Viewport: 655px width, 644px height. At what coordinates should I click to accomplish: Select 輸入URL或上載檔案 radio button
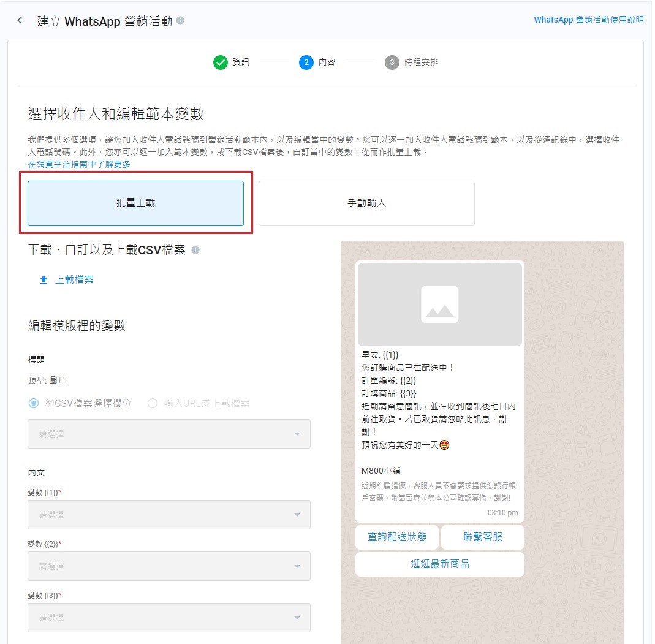pyautogui.click(x=153, y=403)
